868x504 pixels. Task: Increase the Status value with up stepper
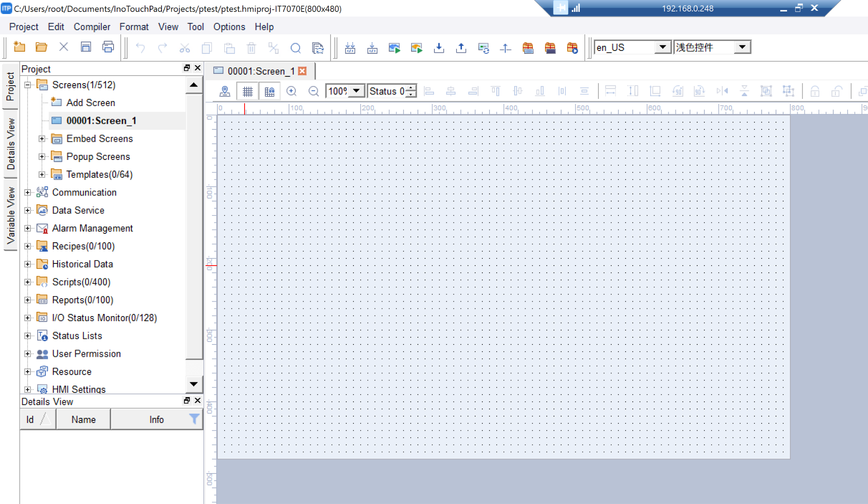click(411, 88)
